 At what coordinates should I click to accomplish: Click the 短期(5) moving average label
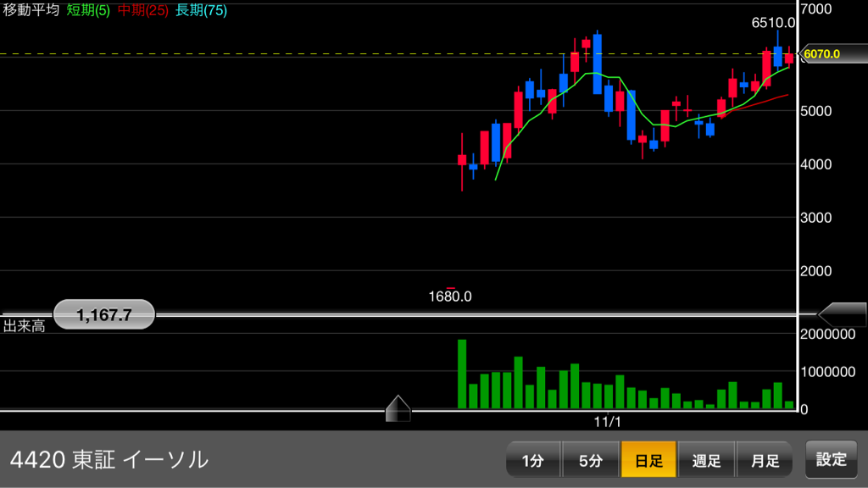tap(88, 10)
